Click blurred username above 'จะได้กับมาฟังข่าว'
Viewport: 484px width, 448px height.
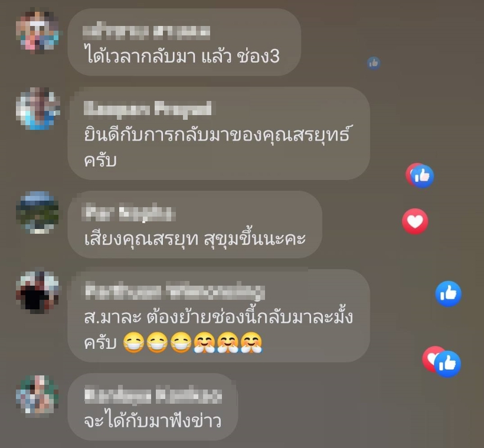coord(153,395)
